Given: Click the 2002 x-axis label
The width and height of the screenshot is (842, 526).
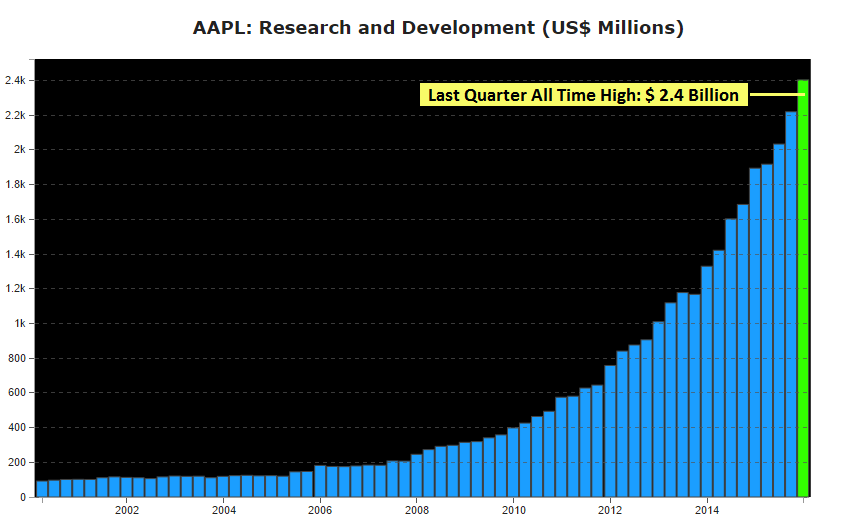Looking at the screenshot, I should tap(127, 510).
